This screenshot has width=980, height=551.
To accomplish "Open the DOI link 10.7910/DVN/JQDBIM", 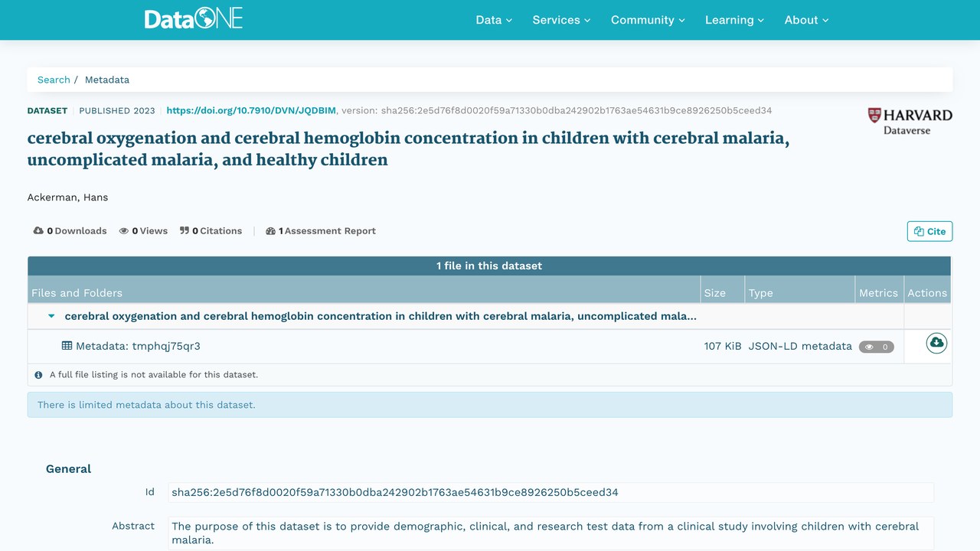I will point(251,110).
